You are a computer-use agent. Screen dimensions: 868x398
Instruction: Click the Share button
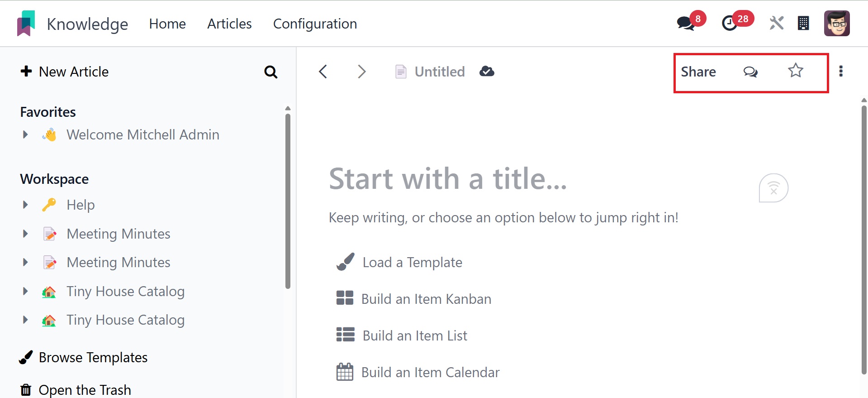pos(698,72)
